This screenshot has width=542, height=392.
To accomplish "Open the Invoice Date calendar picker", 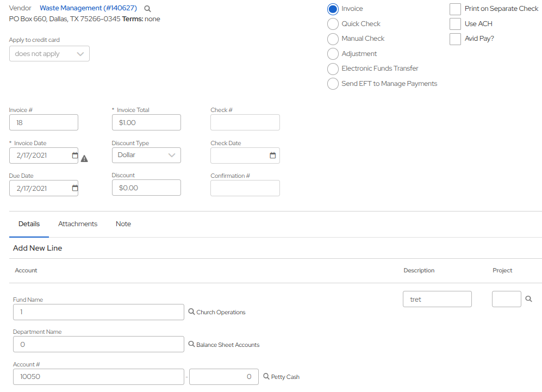I will 75,155.
